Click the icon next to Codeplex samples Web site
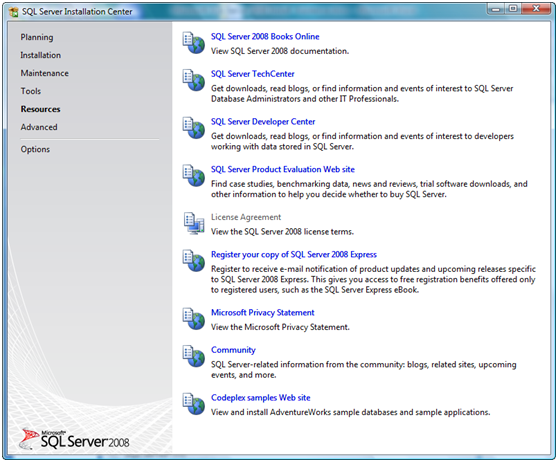 pos(194,404)
